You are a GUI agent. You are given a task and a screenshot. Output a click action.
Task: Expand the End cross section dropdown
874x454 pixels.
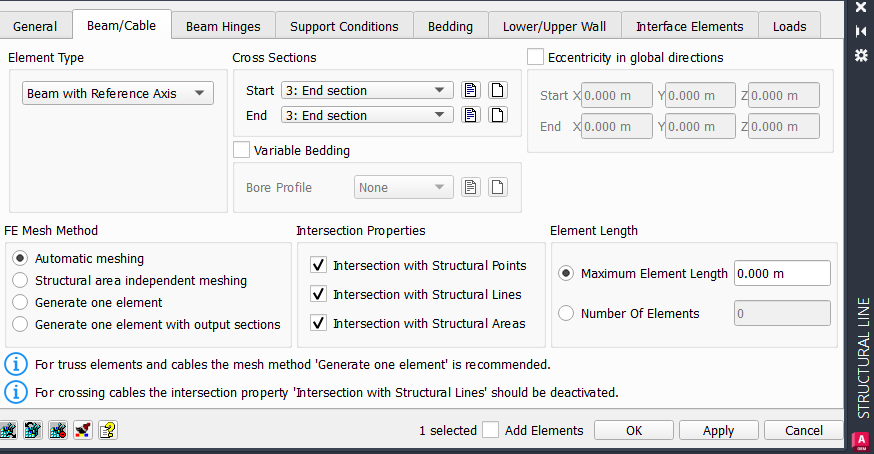(367, 115)
